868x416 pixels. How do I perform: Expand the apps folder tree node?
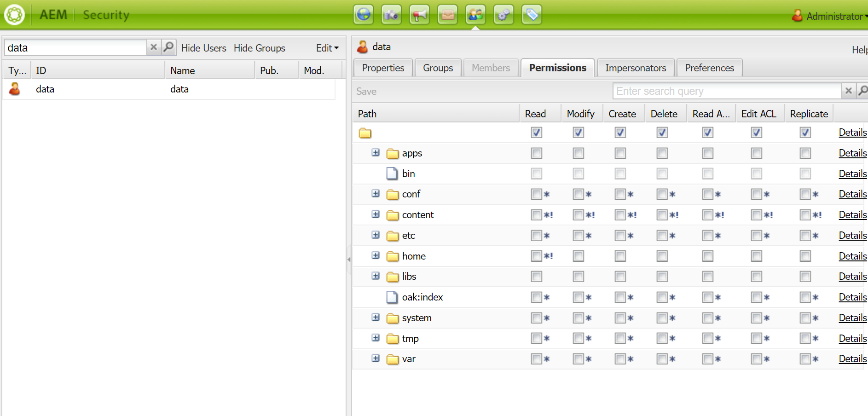click(x=376, y=153)
